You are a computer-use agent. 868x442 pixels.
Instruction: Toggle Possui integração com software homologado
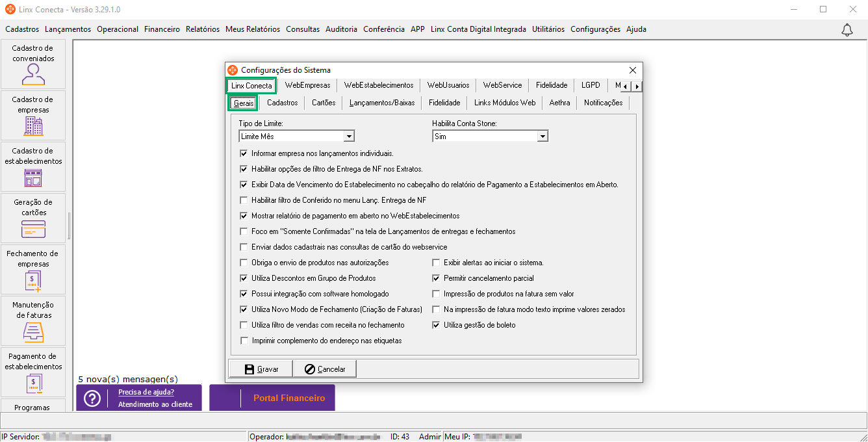pyautogui.click(x=244, y=294)
